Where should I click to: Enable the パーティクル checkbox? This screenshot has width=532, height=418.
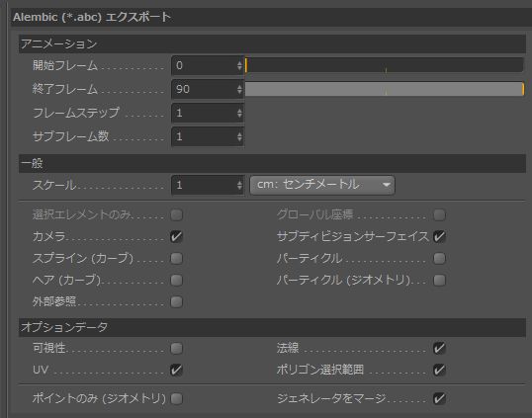tap(439, 258)
